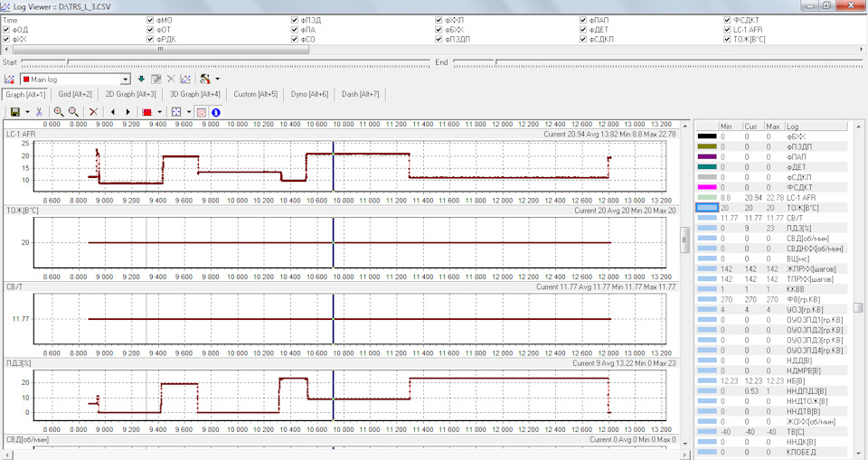Toggle the фРДК channel checkbox

click(x=150, y=39)
